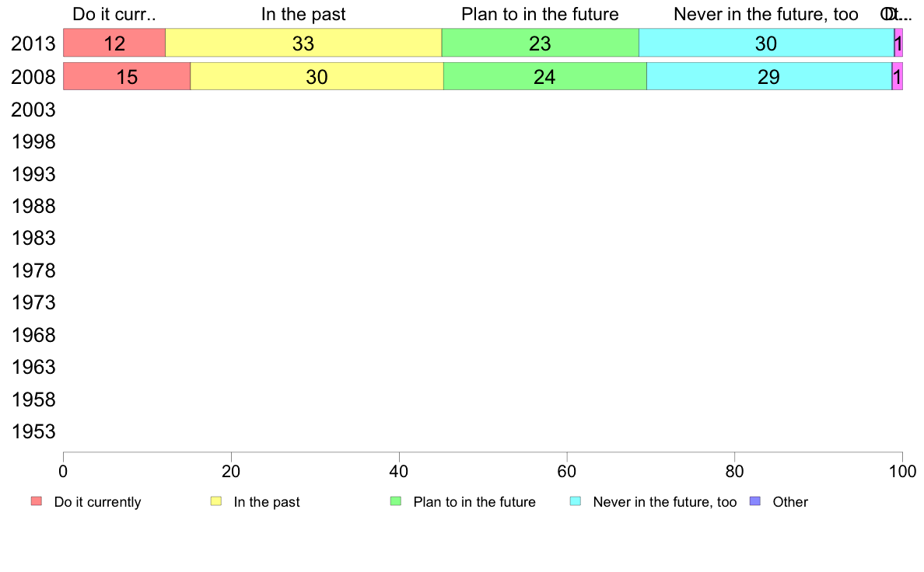This screenshot has width=924, height=572.
Task: Click the red 'Do it currently' legend swatch
Action: click(x=37, y=501)
